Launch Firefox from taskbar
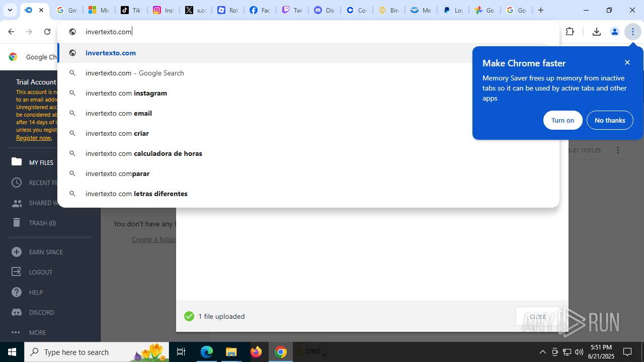The height and width of the screenshot is (362, 644). click(x=256, y=352)
